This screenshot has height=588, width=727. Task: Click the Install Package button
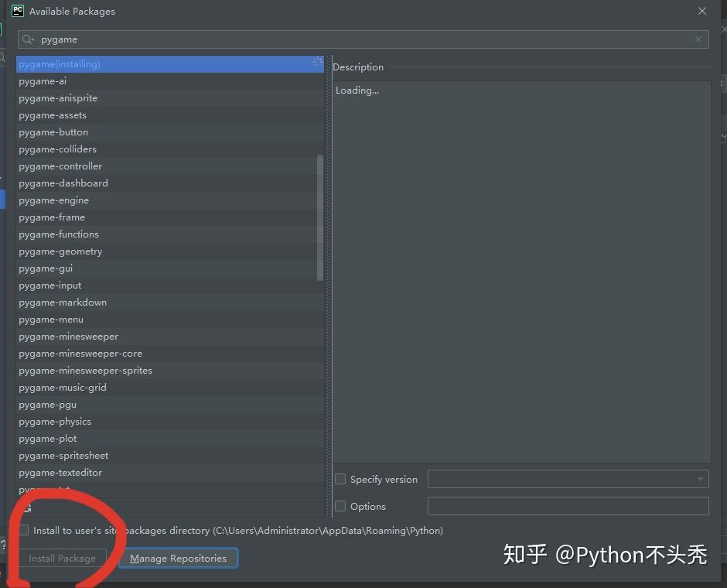click(61, 557)
